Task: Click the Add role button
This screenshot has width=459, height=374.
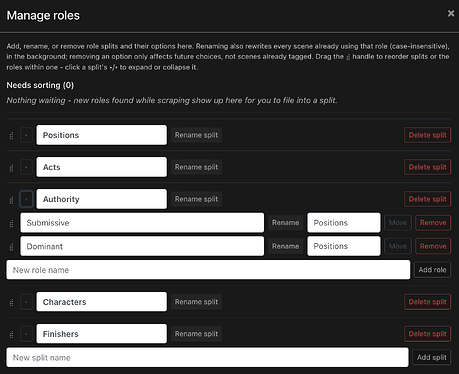Action: coord(432,270)
